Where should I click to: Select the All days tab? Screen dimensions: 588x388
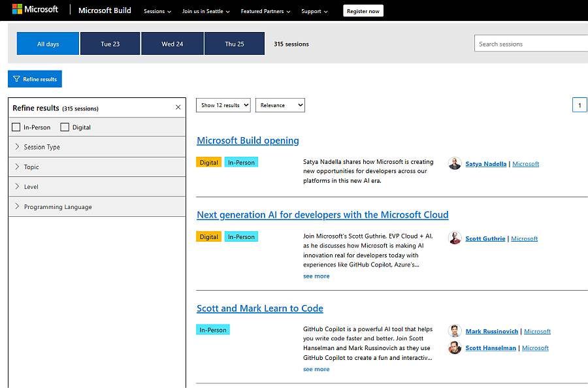tap(48, 44)
